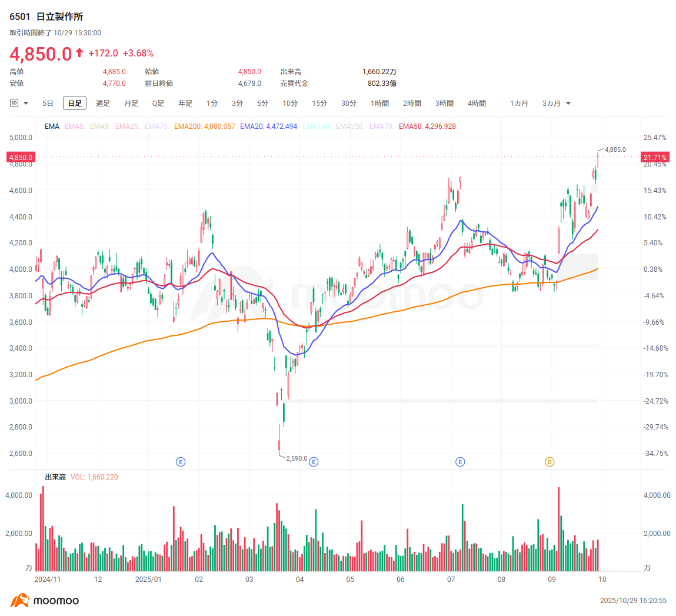676x616 pixels.
Task: Show the 3カ月 range
Action: (551, 104)
